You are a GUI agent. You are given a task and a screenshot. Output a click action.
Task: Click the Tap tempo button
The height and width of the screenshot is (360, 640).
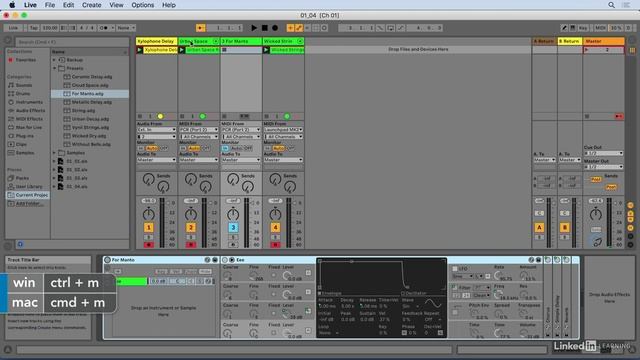coord(33,28)
